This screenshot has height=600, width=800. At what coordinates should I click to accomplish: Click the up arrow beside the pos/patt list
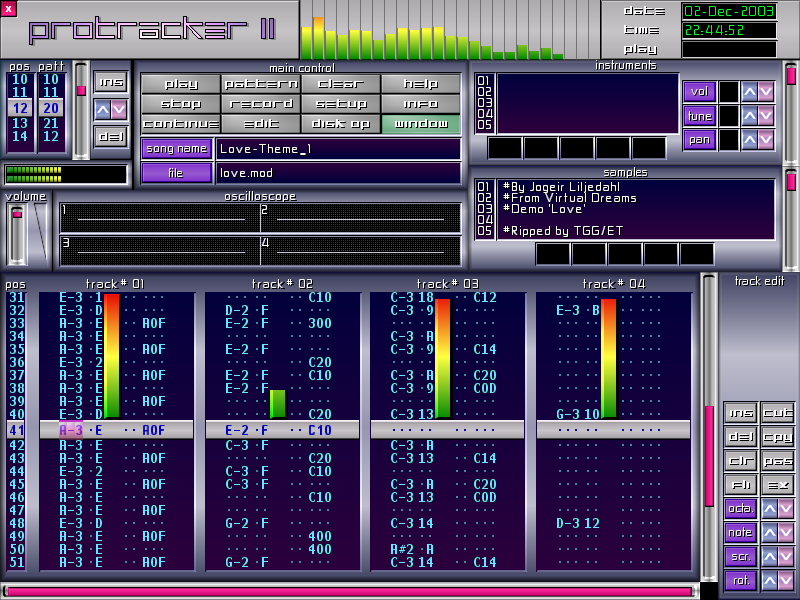tap(103, 109)
